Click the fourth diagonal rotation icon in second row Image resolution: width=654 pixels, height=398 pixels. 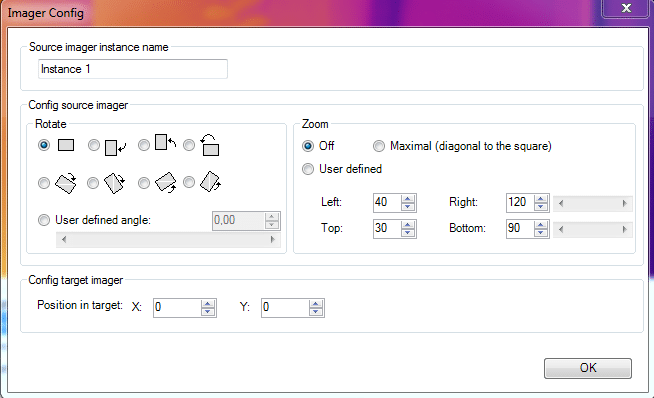pyautogui.click(x=210, y=182)
